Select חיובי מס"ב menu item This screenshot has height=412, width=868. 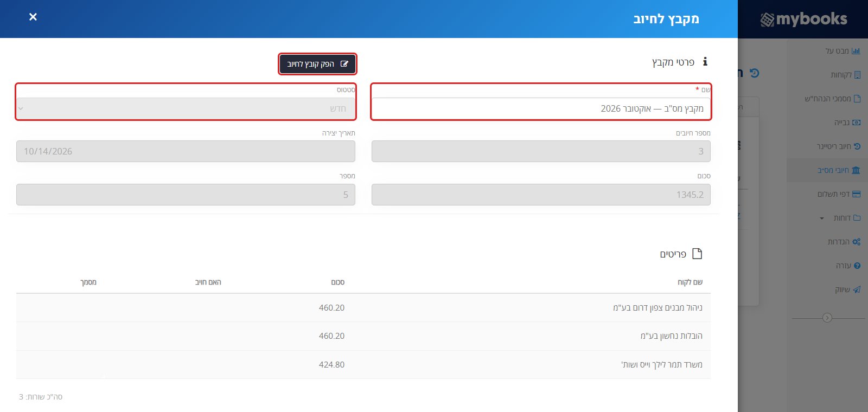click(x=839, y=170)
